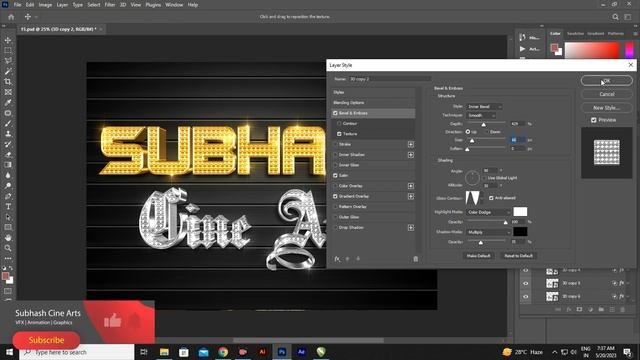Open the Window menu
640x360 pixels.
(x=174, y=5)
